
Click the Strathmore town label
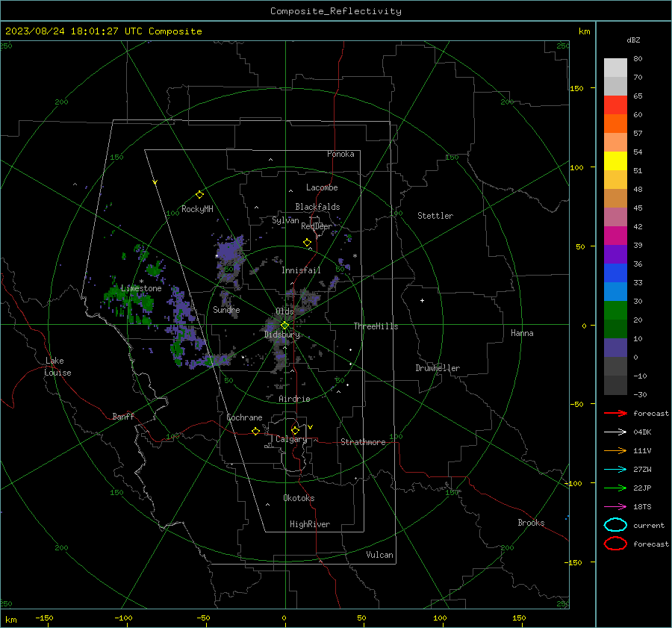point(363,442)
